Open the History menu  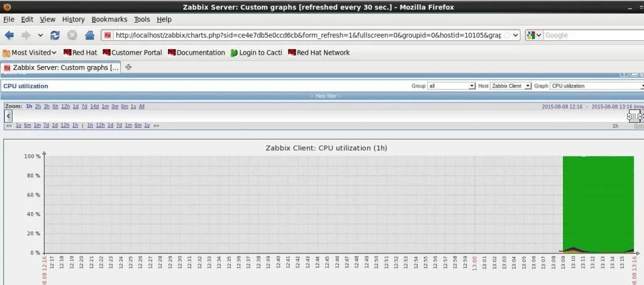coord(73,20)
